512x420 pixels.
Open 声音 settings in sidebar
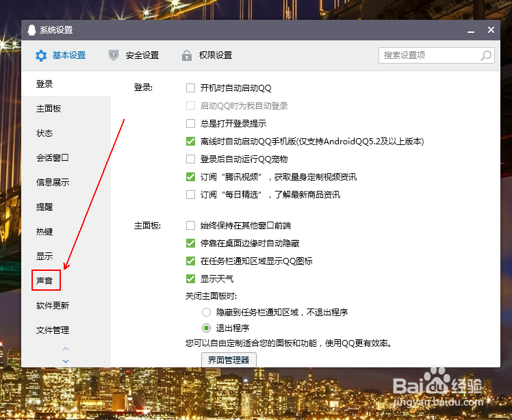click(x=66, y=280)
